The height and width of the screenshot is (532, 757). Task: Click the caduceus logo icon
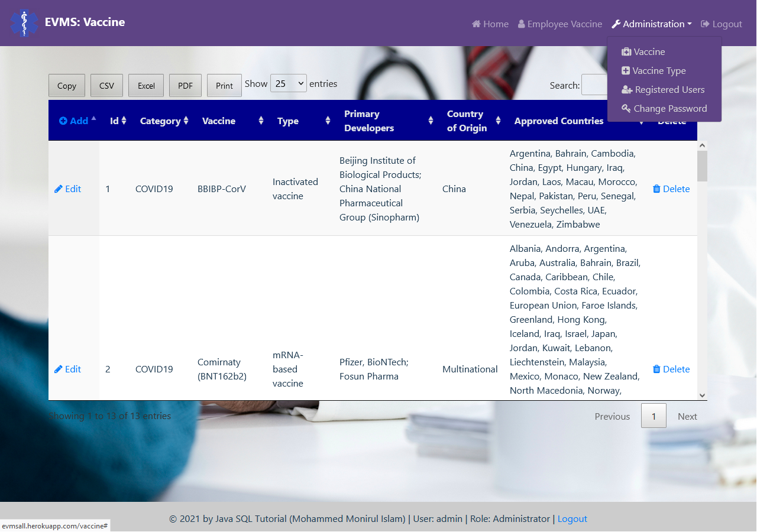(25, 23)
